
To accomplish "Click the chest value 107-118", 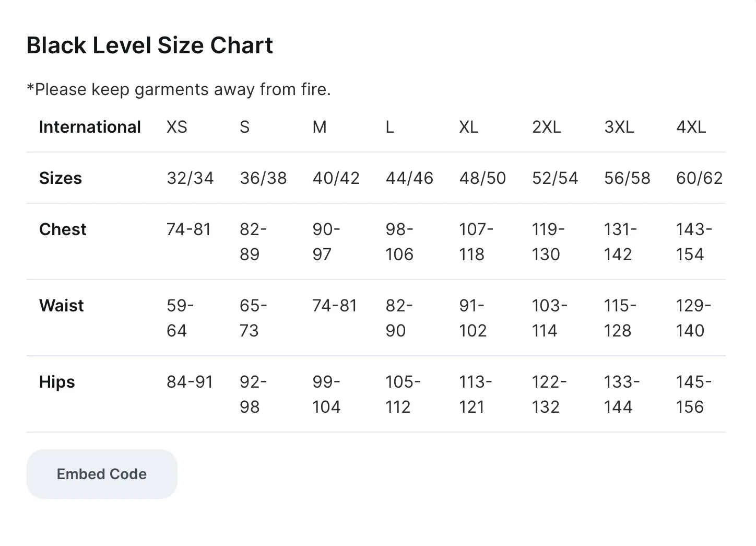I will 476,242.
